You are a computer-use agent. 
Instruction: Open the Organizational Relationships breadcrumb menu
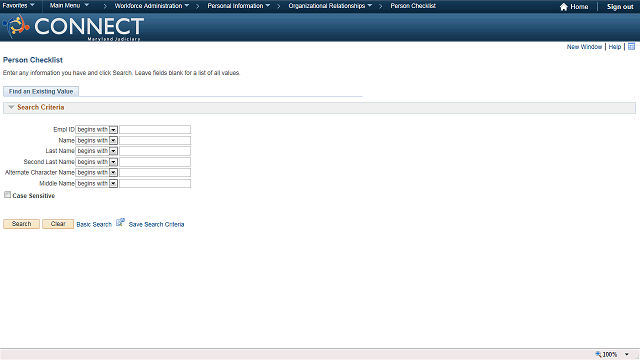point(330,6)
